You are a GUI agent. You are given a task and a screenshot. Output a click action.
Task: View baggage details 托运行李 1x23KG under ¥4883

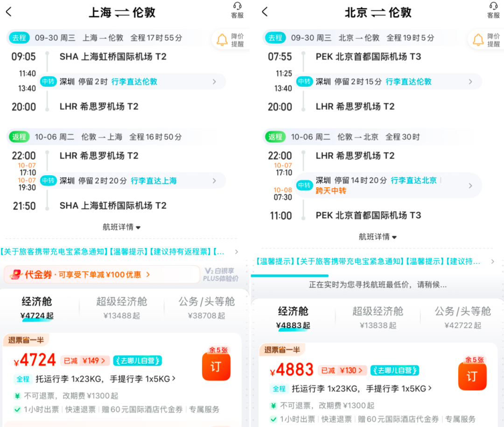click(x=362, y=389)
